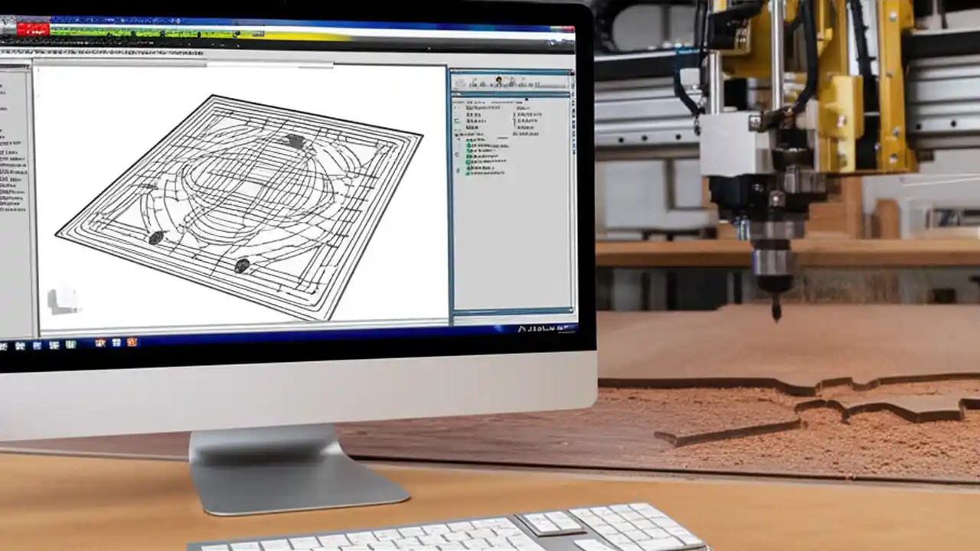
Task: Switch to the drawing tab above the canvas
Action: [x=130, y=61]
